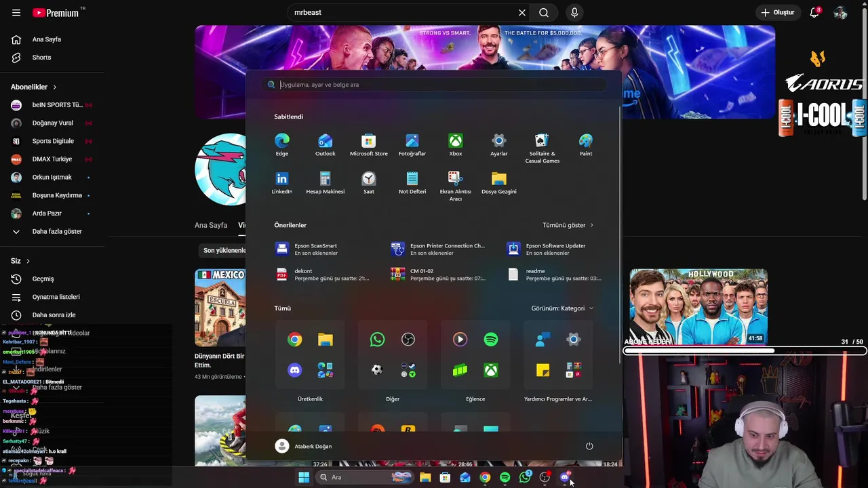The image size is (868, 488).
Task: Open Discord in Üretkenlik category
Action: (294, 370)
